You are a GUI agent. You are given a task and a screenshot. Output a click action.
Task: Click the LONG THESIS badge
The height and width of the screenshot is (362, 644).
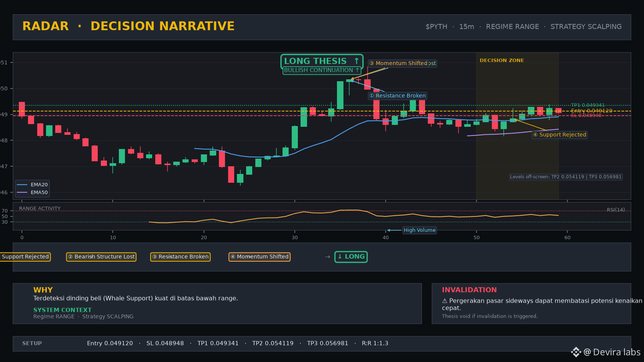322,61
